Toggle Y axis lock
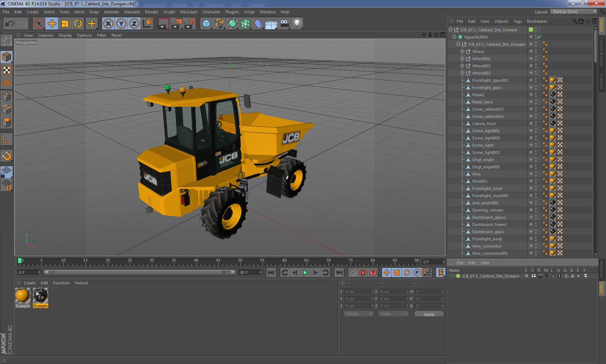 point(121,24)
